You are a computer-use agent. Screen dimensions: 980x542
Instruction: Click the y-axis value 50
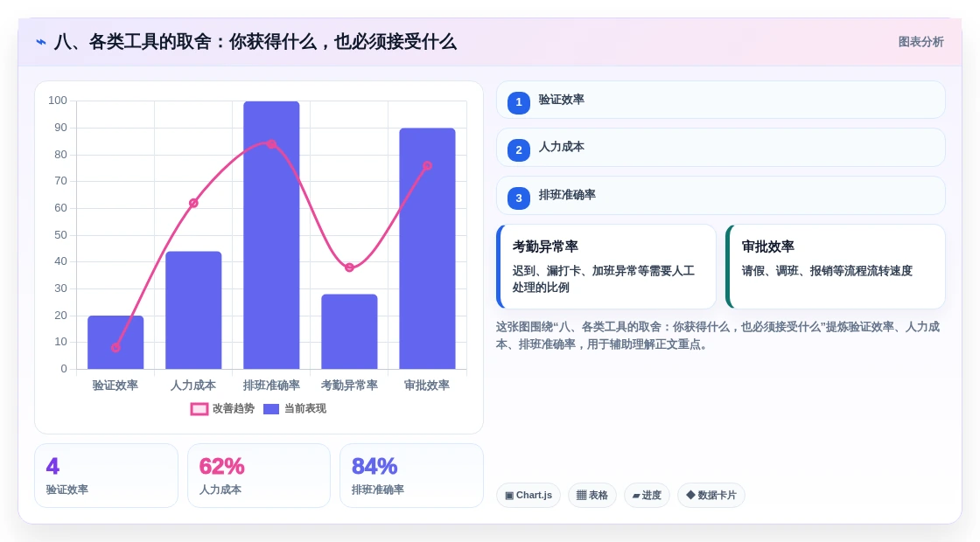point(60,235)
